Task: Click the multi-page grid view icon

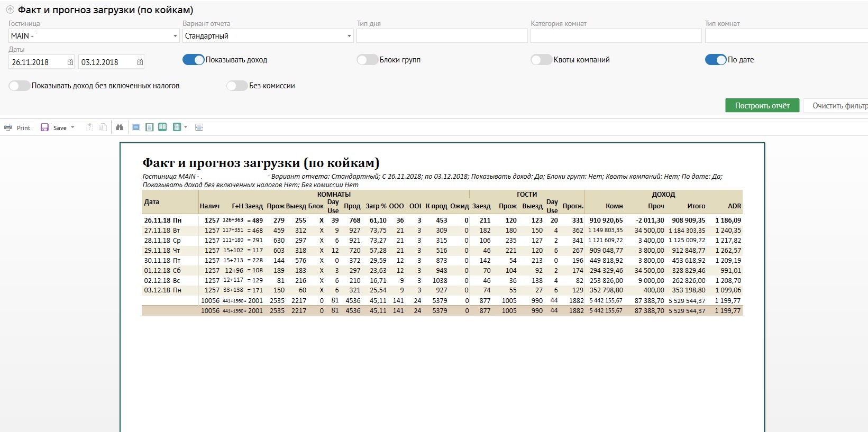Action: 177,127
